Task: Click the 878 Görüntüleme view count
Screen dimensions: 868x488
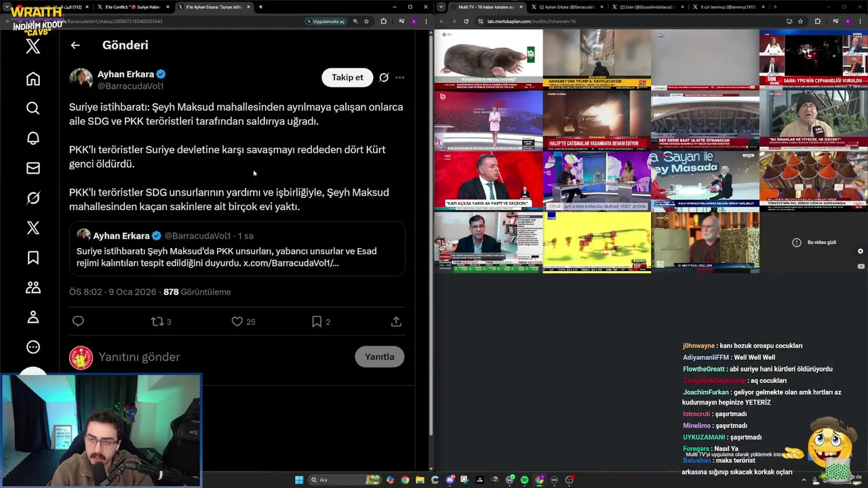Action: pyautogui.click(x=197, y=291)
